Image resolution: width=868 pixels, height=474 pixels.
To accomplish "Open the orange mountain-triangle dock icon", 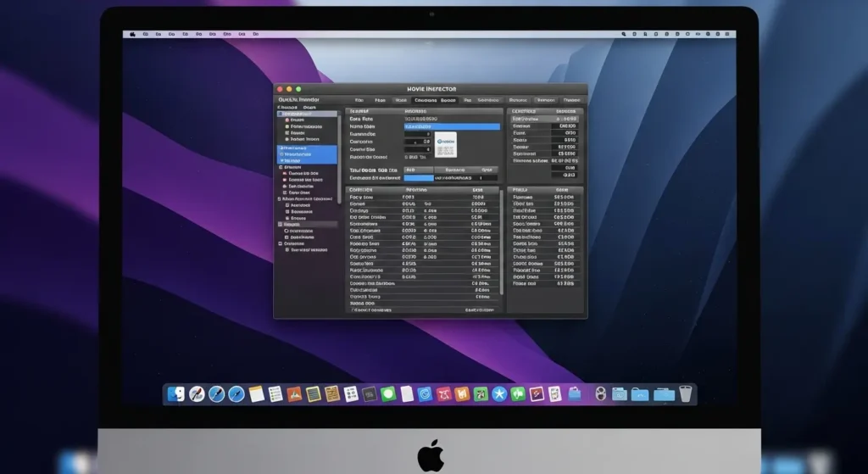I will pos(294,393).
